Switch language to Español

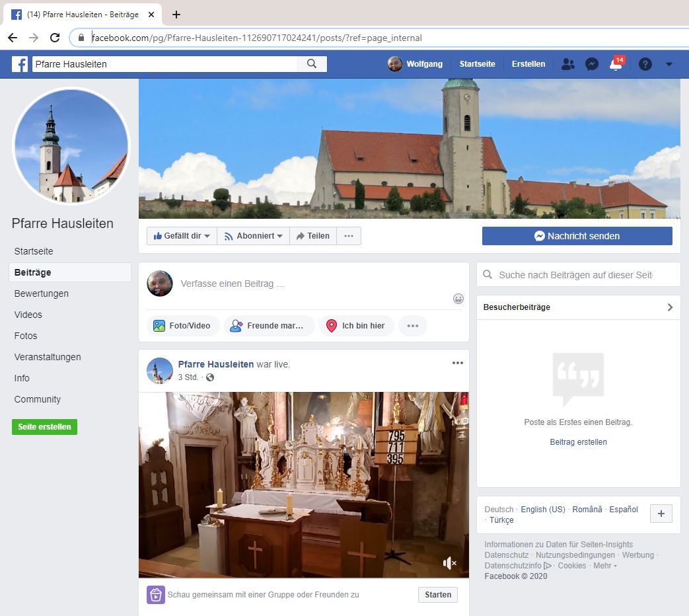tap(623, 509)
